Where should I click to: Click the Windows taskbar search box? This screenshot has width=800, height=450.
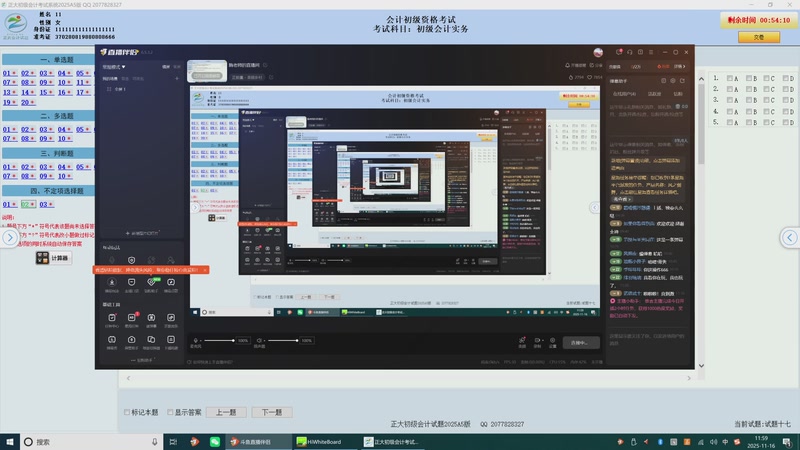(91, 442)
